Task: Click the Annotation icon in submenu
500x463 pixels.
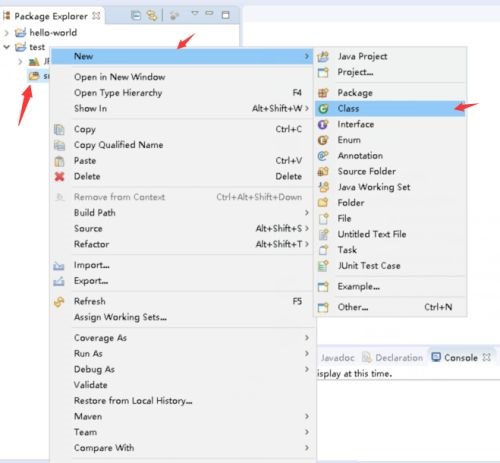Action: point(323,156)
